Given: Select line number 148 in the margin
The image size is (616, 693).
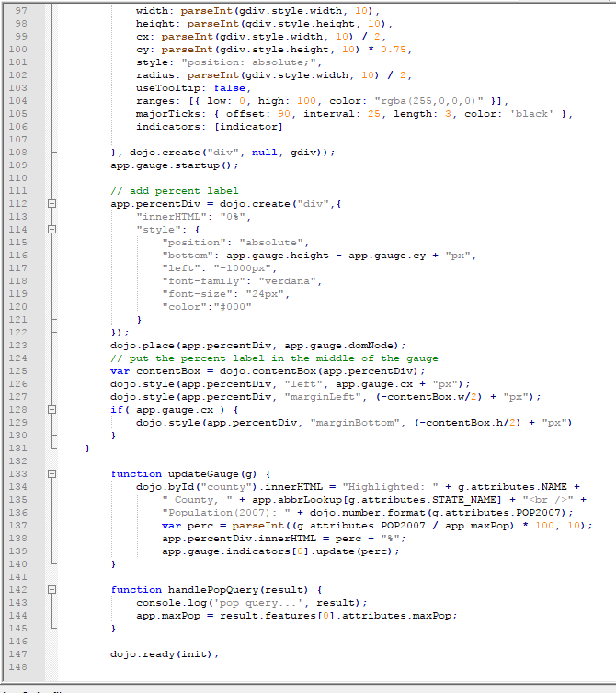Looking at the screenshot, I should tap(17, 667).
